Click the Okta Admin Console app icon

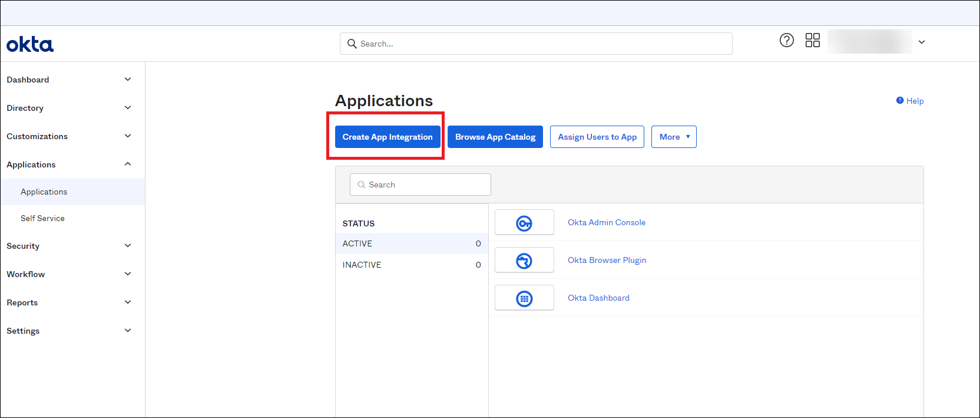(524, 223)
